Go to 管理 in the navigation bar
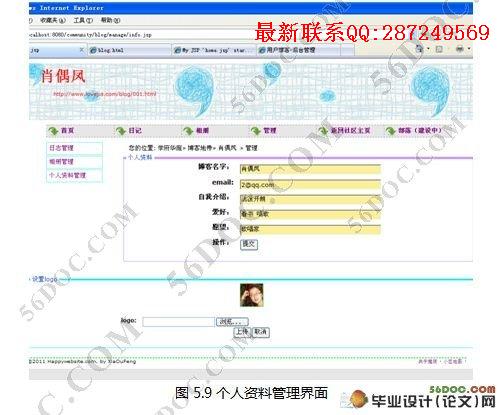 pos(270,131)
